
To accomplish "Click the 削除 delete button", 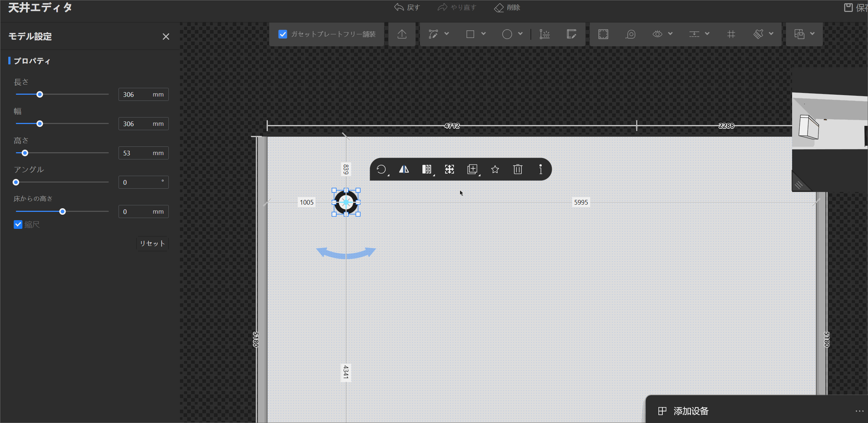I will click(x=507, y=8).
